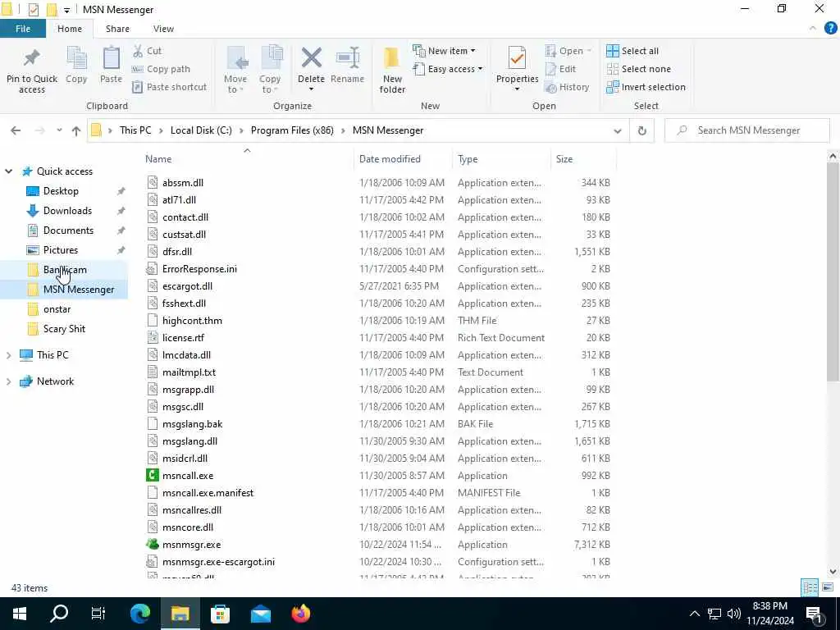Switch to the Home ribbon tab
The height and width of the screenshot is (630, 840).
point(70,29)
